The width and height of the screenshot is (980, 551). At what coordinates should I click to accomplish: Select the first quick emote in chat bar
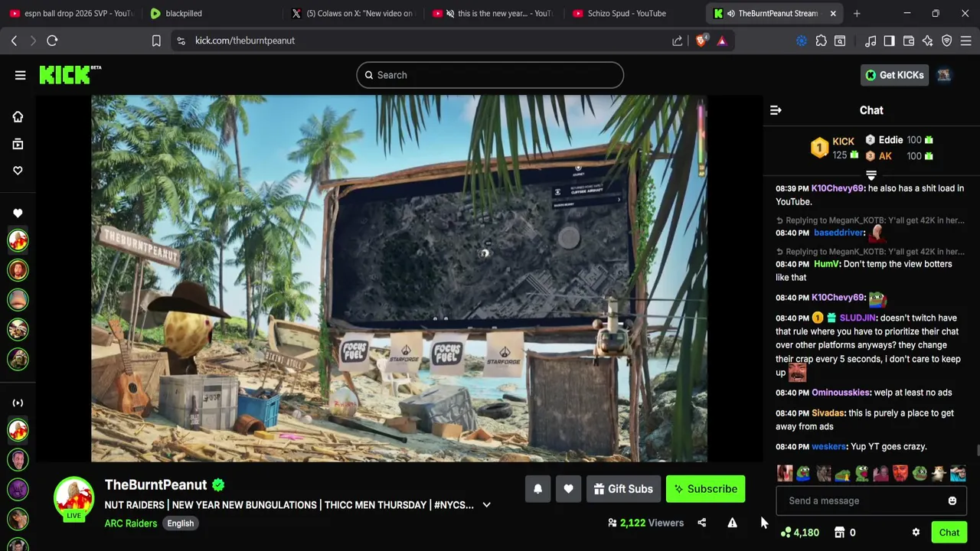pyautogui.click(x=785, y=474)
